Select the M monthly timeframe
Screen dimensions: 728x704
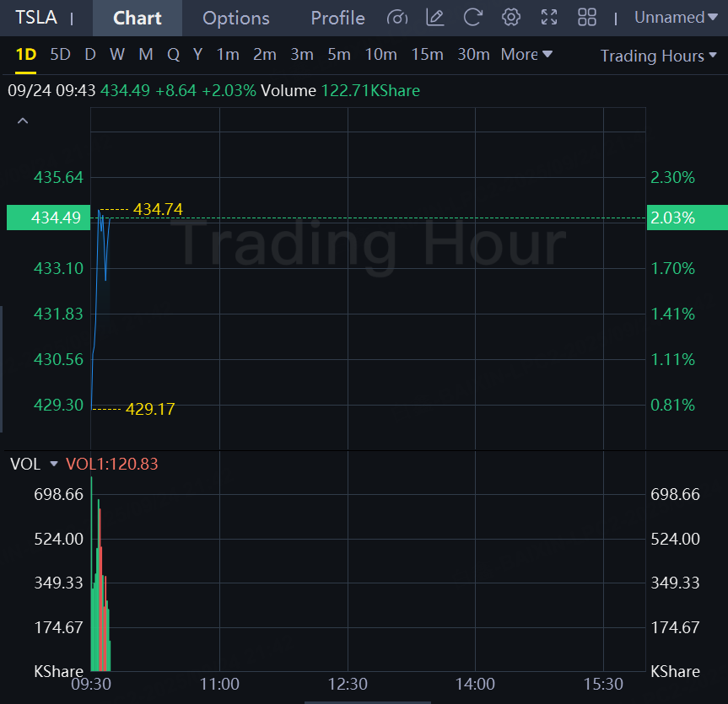click(x=146, y=55)
